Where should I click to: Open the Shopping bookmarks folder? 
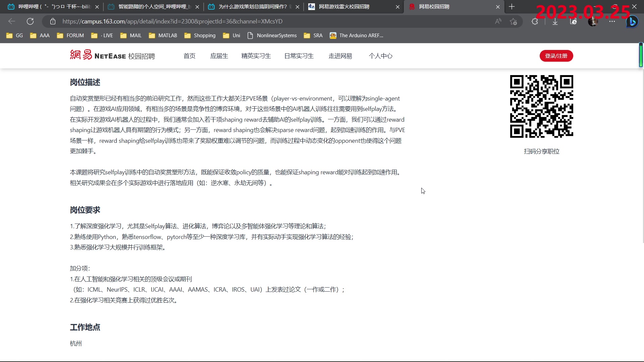pyautogui.click(x=200, y=36)
